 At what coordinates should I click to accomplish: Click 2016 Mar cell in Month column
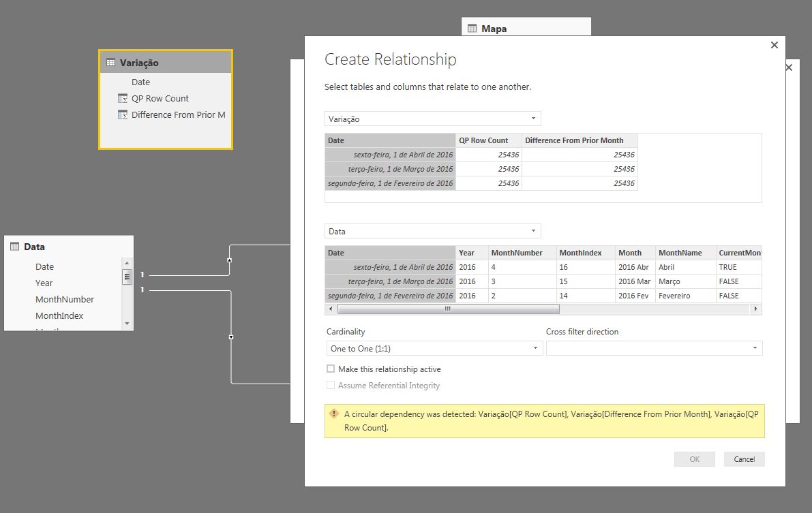point(635,281)
